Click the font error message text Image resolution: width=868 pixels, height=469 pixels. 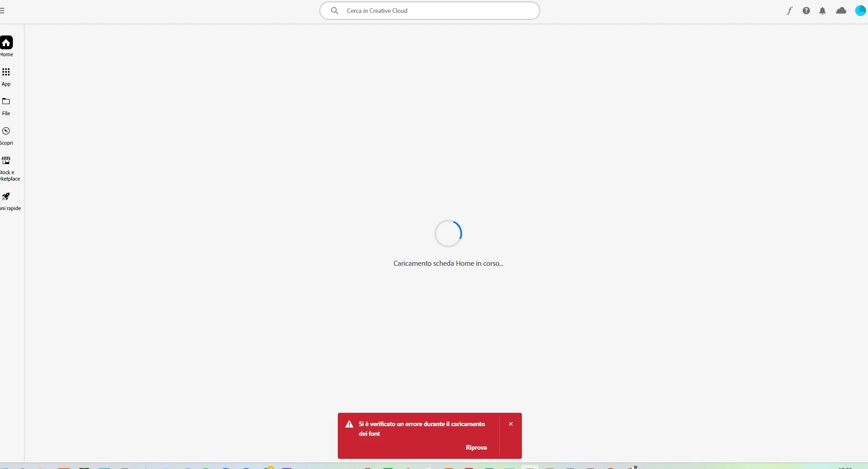pos(422,428)
